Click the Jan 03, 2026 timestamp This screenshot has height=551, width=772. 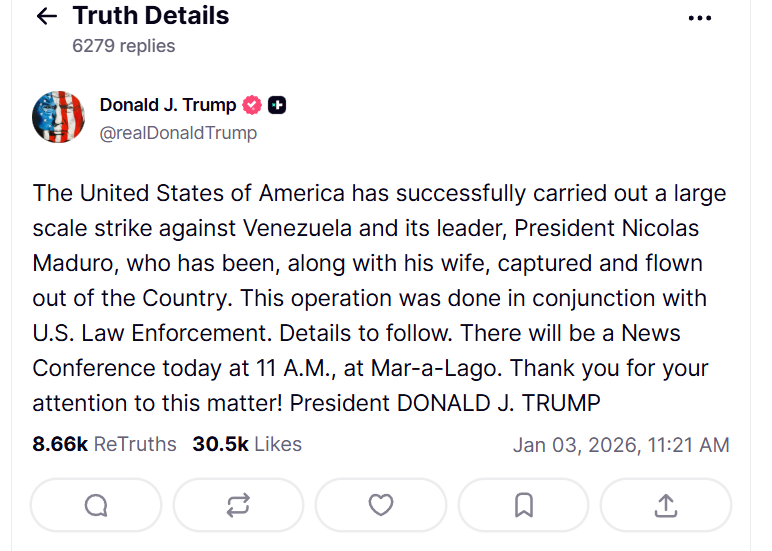[620, 445]
